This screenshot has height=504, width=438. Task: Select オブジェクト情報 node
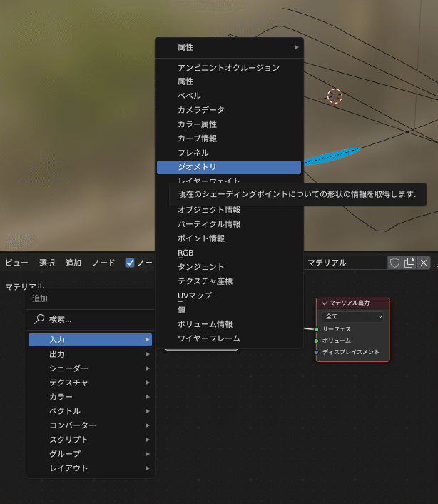tap(229, 210)
